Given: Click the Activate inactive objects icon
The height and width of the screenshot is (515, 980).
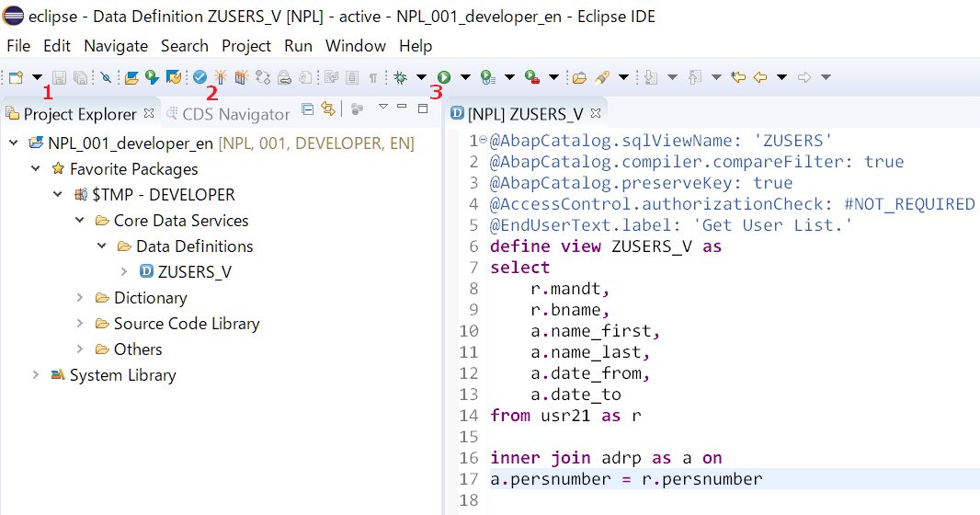Looking at the screenshot, I should (241, 77).
